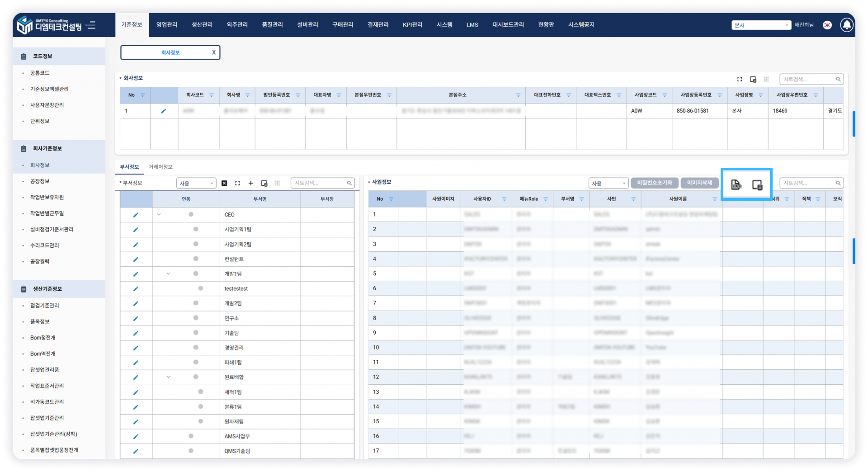Screen dimensions: 868x472
Task: Click magnifier in 부서정보 sheet search
Action: click(349, 183)
